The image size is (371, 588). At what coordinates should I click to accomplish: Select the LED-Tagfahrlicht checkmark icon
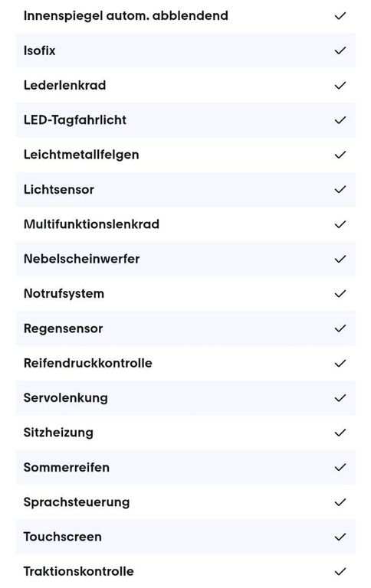pos(340,120)
